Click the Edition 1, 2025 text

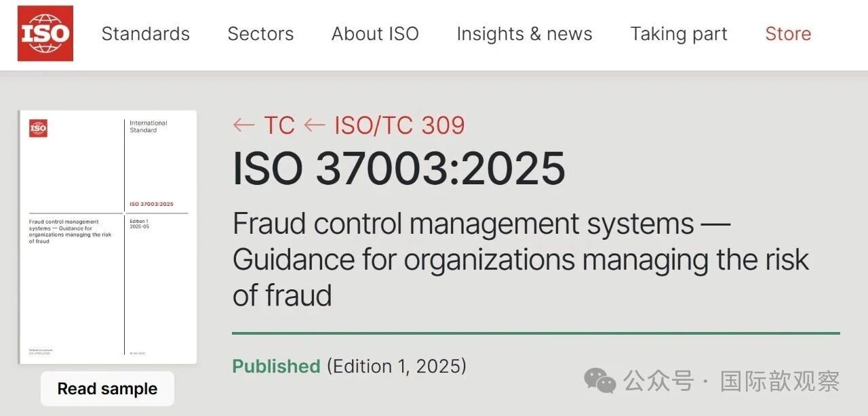pyautogui.click(x=397, y=367)
